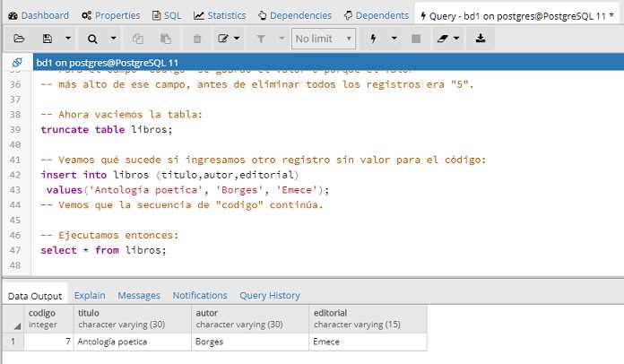Open the Dependencies tab

click(x=295, y=15)
